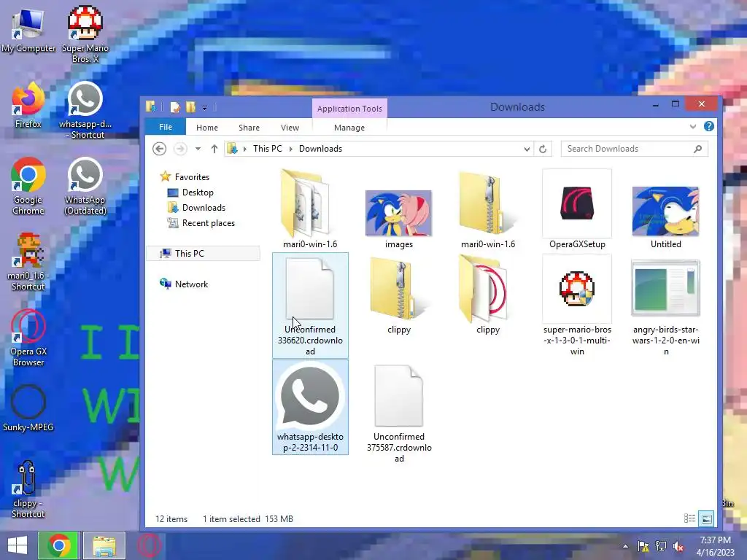The width and height of the screenshot is (747, 560).
Task: Open Google Chrome desktop shortcut
Action: click(28, 186)
